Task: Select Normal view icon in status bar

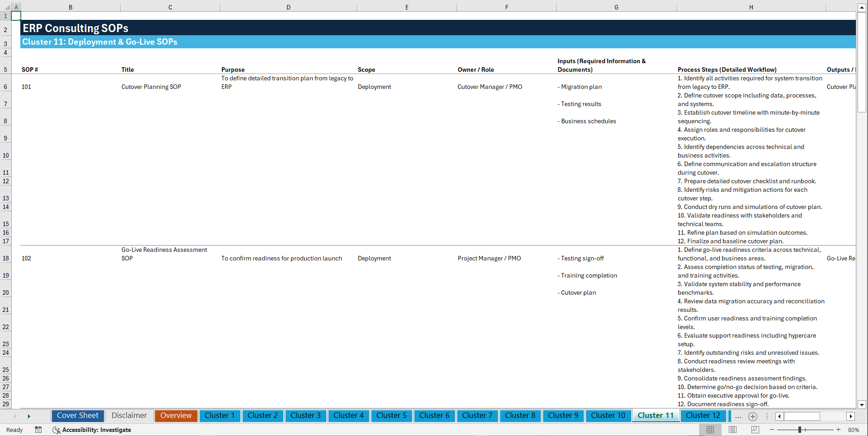Action: pos(710,429)
